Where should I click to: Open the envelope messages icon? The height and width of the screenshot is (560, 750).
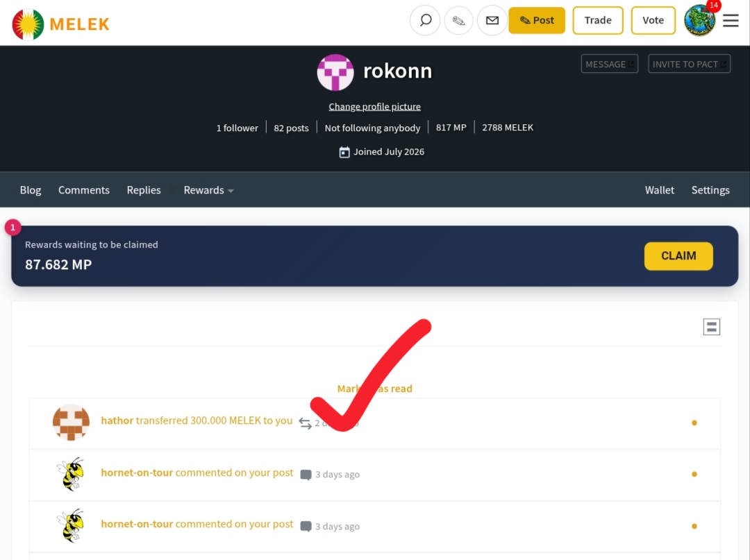pos(492,21)
